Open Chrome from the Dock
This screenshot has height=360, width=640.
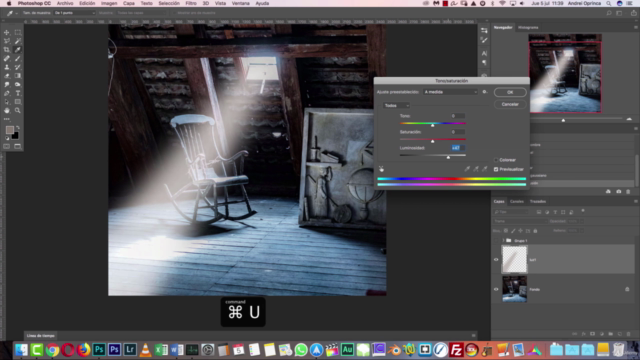[x=52, y=350]
